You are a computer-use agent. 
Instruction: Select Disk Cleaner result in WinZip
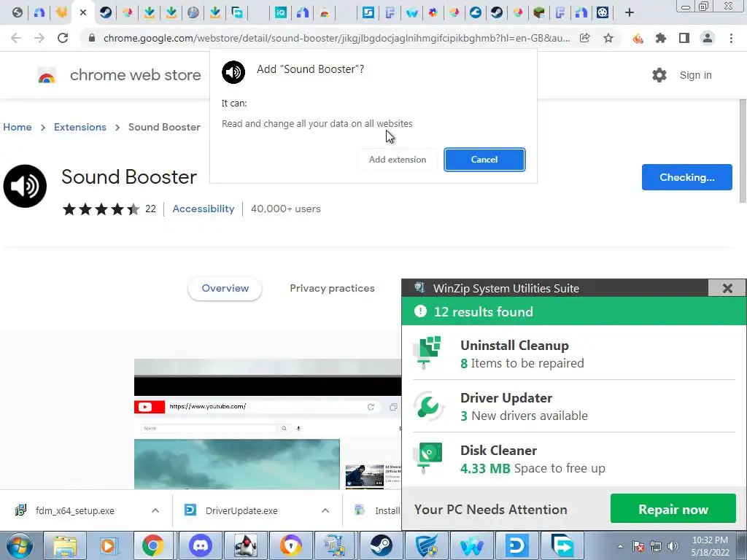click(x=574, y=459)
